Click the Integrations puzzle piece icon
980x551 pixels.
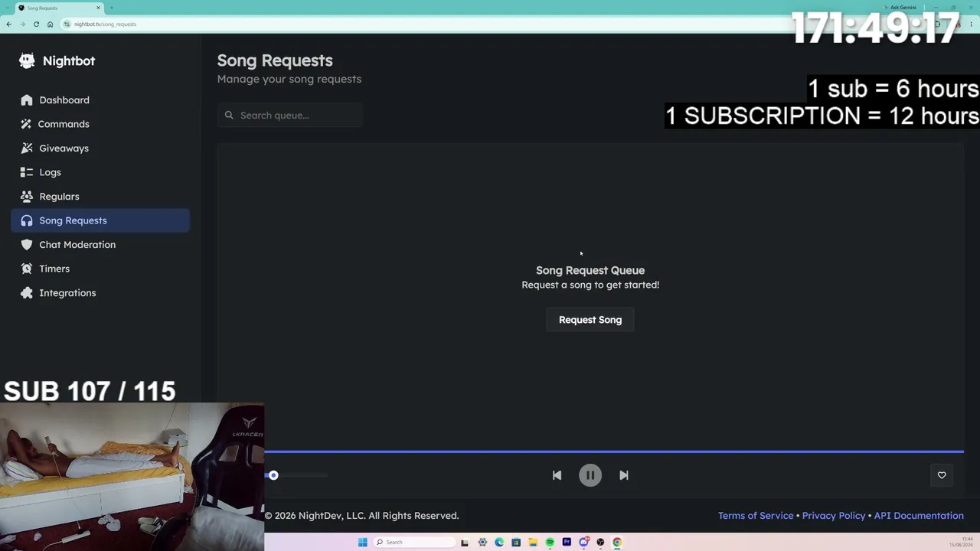(27, 293)
